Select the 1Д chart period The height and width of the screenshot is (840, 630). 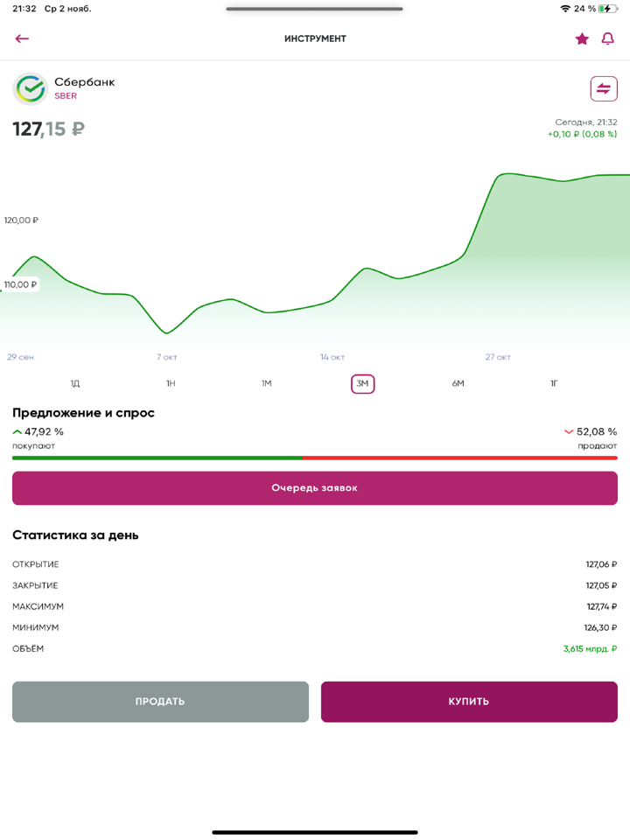[75, 384]
